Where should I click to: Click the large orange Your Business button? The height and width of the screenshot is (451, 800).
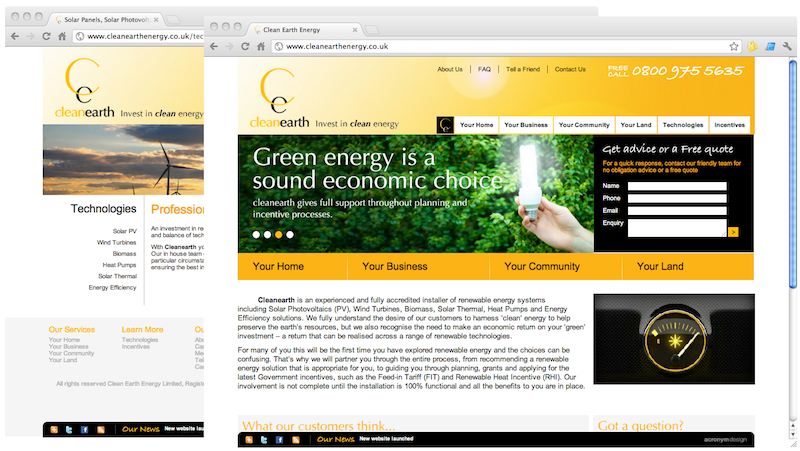pyautogui.click(x=418, y=266)
